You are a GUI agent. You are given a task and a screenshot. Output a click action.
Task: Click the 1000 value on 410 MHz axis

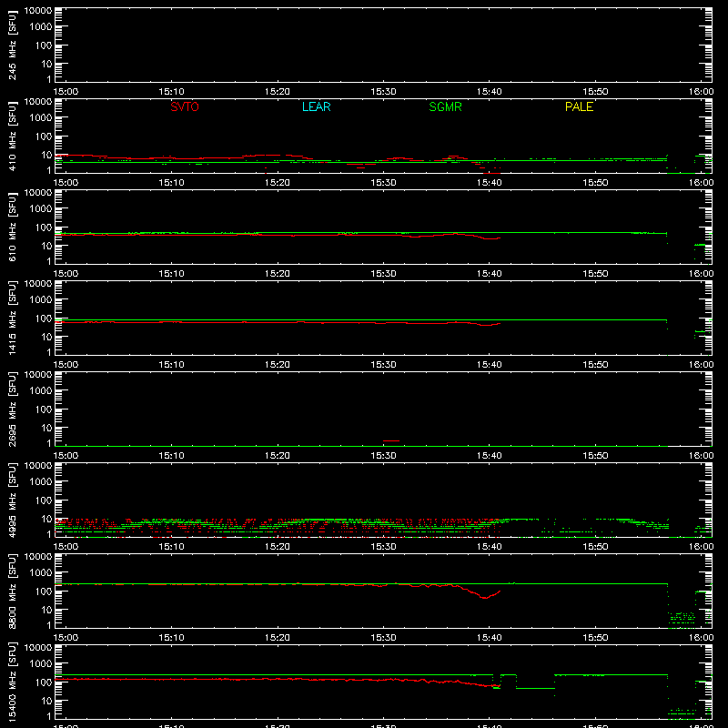coord(41,118)
